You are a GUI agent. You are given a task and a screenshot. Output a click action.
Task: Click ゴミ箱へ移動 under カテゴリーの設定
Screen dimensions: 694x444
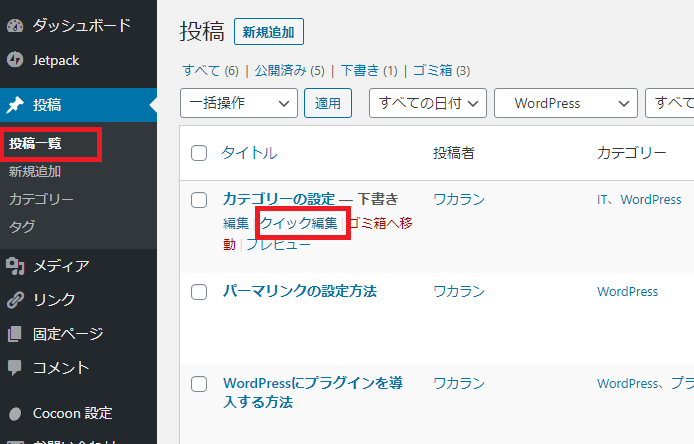pos(380,223)
